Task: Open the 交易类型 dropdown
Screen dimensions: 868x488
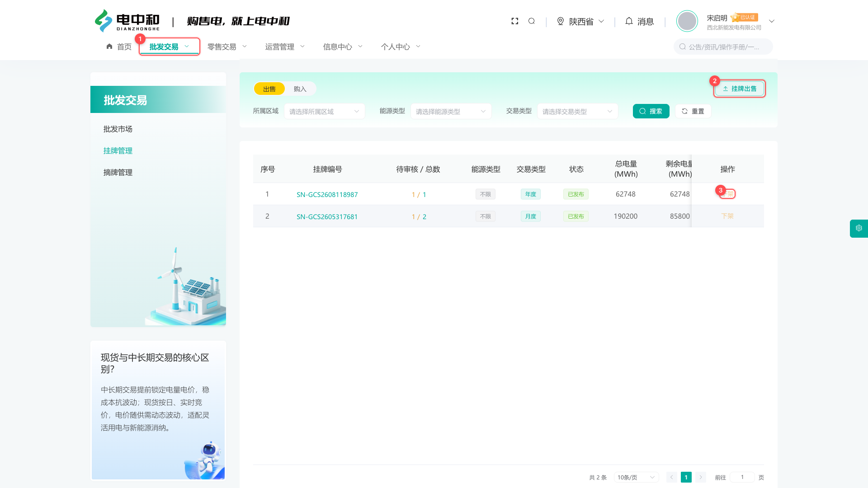Action: pyautogui.click(x=578, y=111)
